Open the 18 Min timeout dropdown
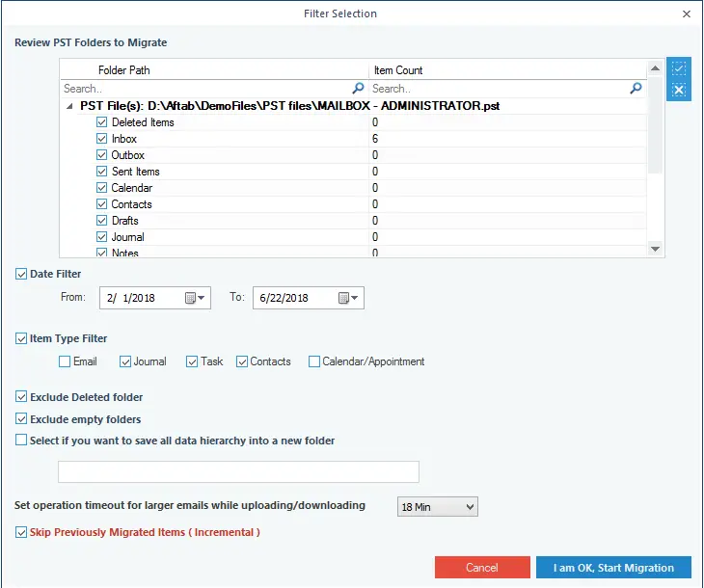This screenshot has height=588, width=704. (x=437, y=507)
